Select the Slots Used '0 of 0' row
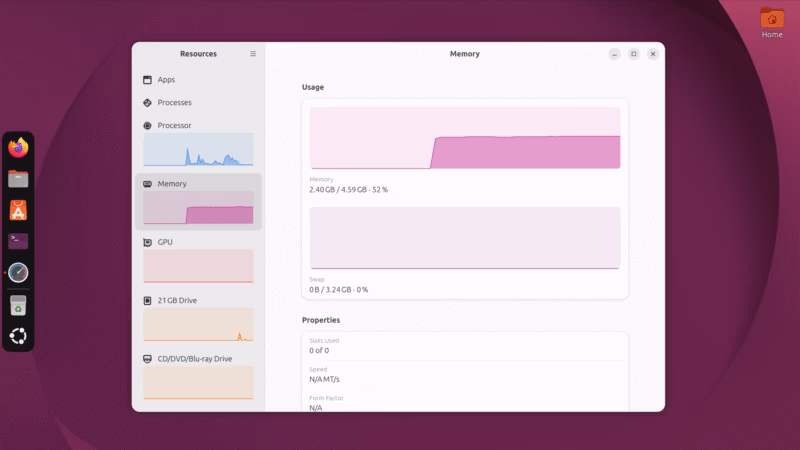Viewport: 800px width, 450px height. click(x=465, y=346)
